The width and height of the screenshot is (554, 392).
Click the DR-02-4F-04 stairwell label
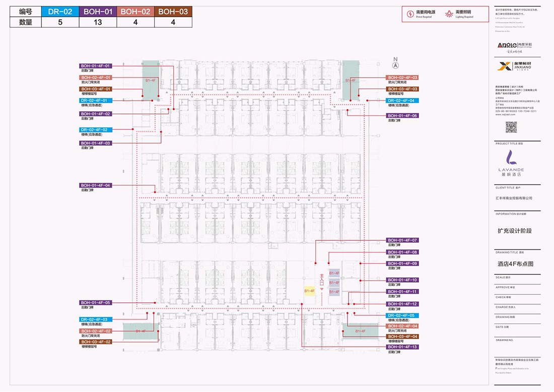click(402, 101)
